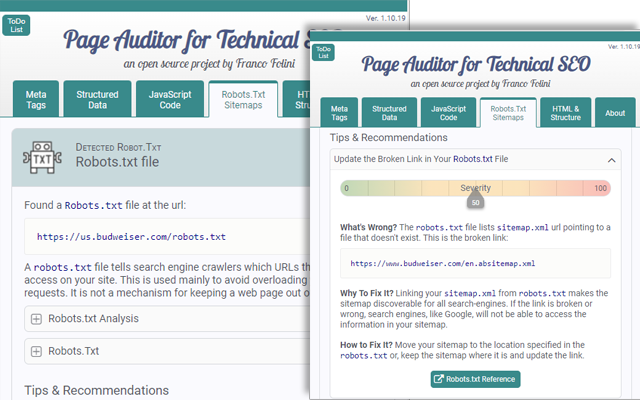640x400 pixels.
Task: Click 'Tips & Recommendations' heading in back window
Action: tap(96, 390)
